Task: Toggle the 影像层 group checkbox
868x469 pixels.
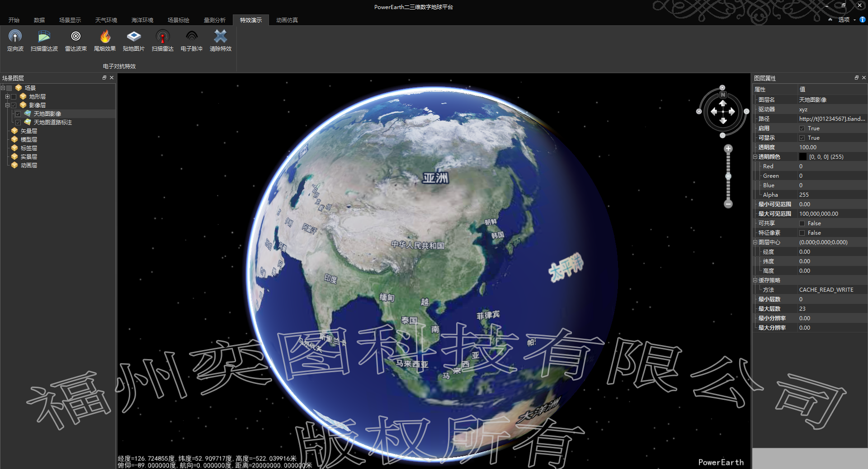Action: (14, 105)
